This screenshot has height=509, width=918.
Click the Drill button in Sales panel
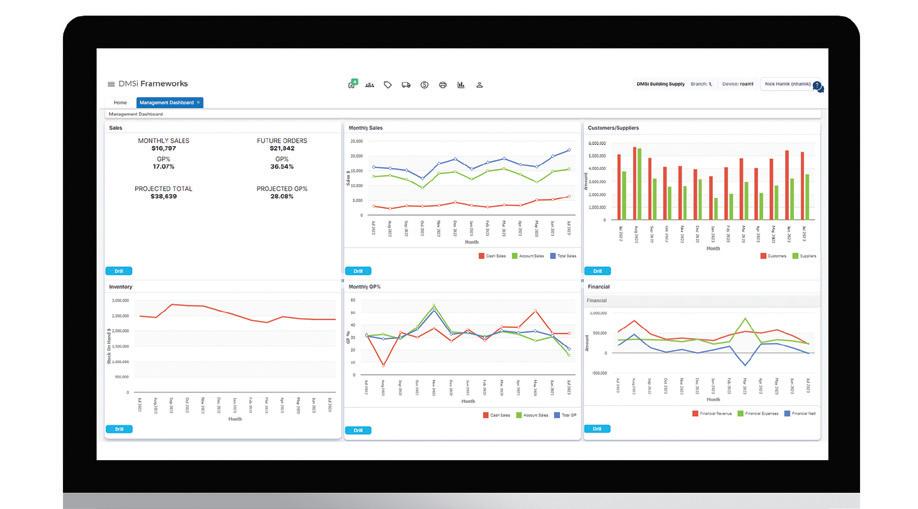tap(119, 271)
